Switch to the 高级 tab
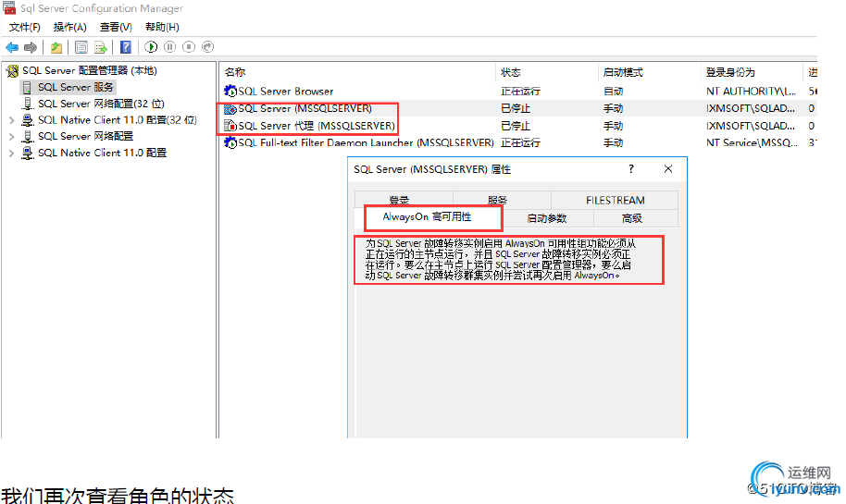This screenshot has height=504, width=846. [x=632, y=218]
